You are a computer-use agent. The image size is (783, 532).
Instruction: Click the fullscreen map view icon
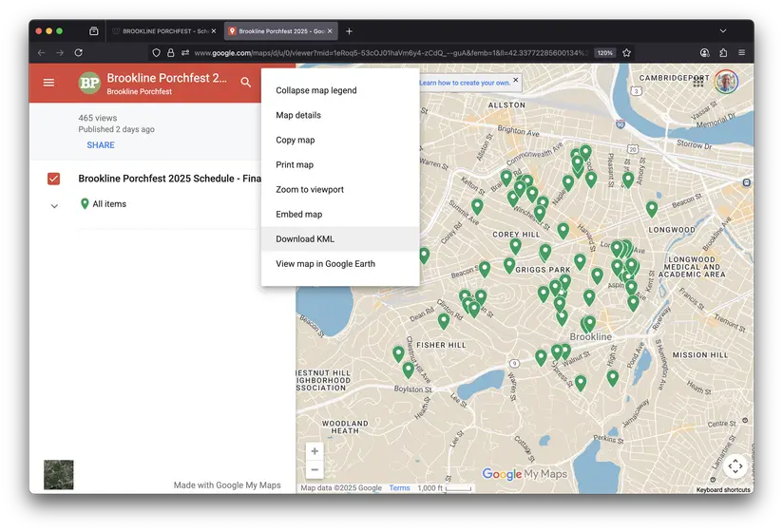click(x=735, y=465)
